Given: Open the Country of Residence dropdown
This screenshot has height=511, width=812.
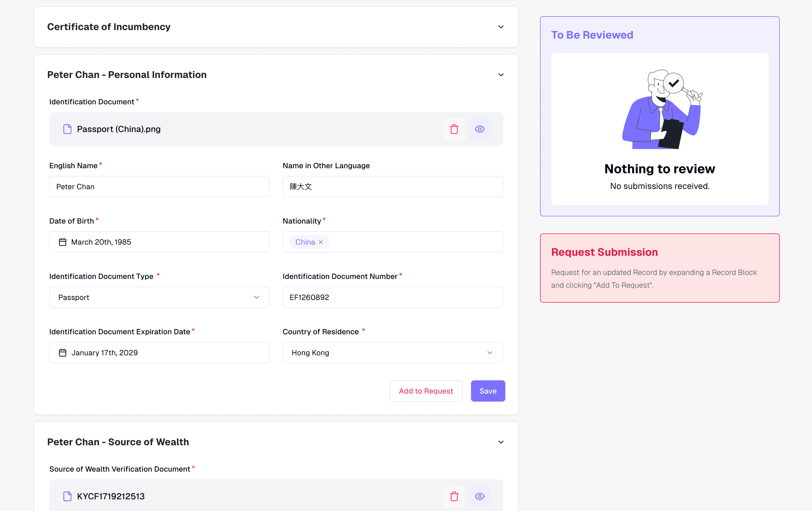Looking at the screenshot, I should (x=393, y=353).
